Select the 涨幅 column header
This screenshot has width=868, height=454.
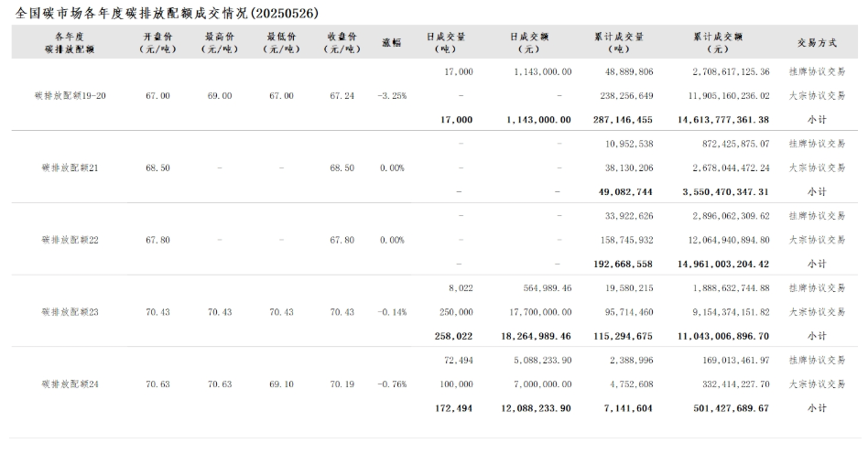coord(392,43)
